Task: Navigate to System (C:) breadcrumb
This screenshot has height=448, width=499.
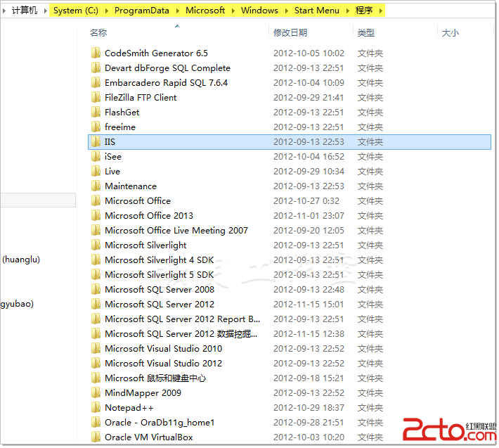Action: click(x=76, y=11)
